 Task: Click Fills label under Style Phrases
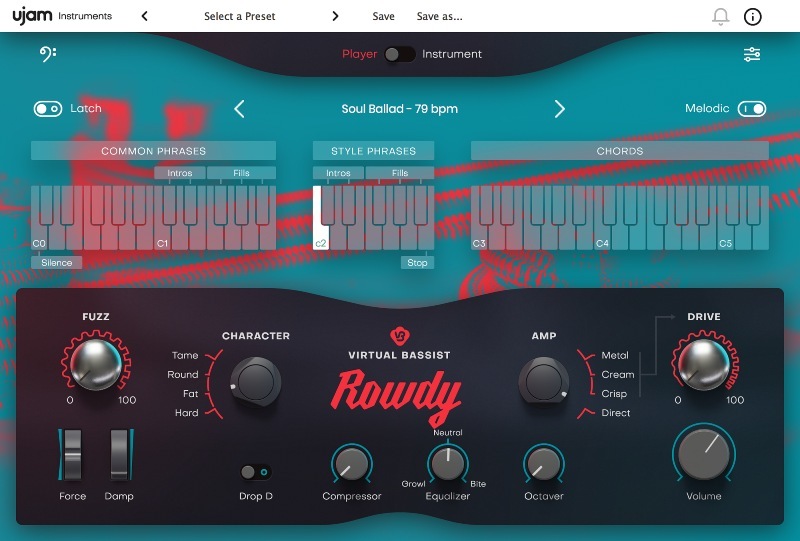pyautogui.click(x=400, y=173)
